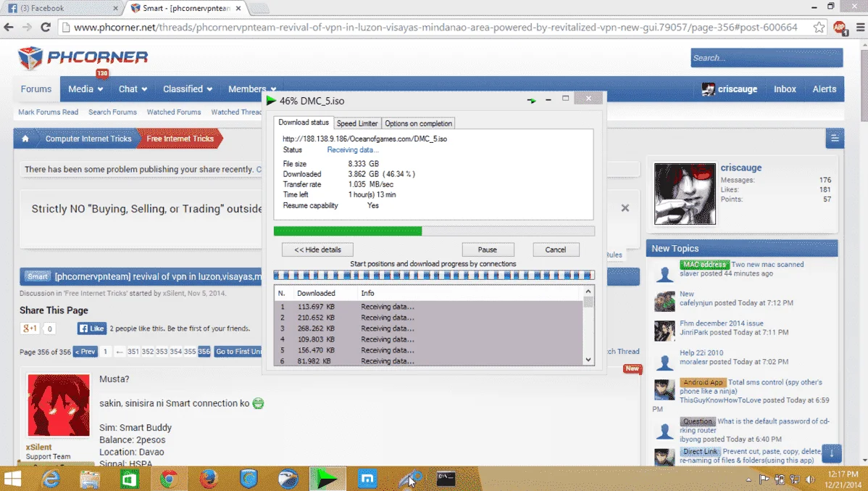Open the Windows Store taskbar icon
The image size is (868, 491).
pyautogui.click(x=129, y=479)
